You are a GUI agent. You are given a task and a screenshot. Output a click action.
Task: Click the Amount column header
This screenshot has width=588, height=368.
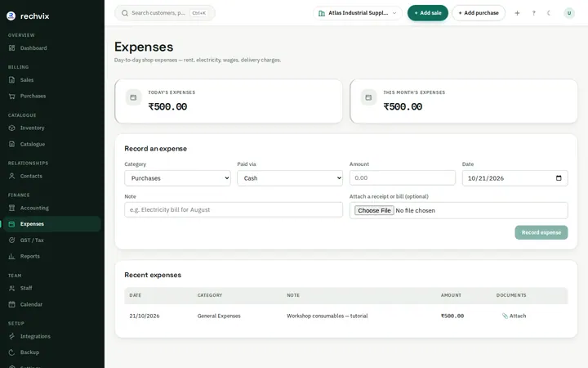coord(451,295)
